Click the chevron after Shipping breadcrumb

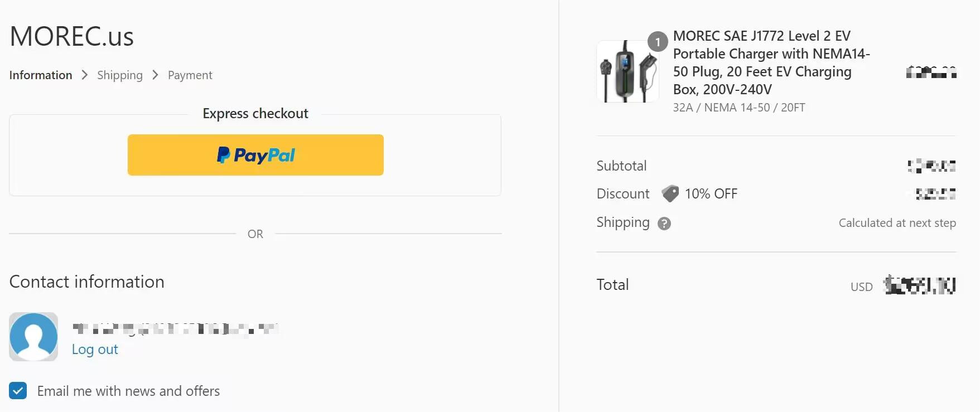(x=155, y=75)
